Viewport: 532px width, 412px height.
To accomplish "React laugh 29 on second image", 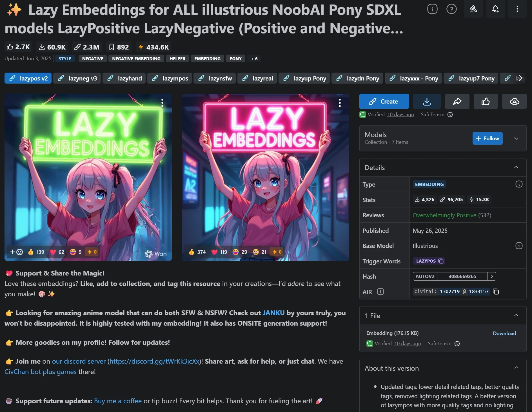I will pos(240,252).
